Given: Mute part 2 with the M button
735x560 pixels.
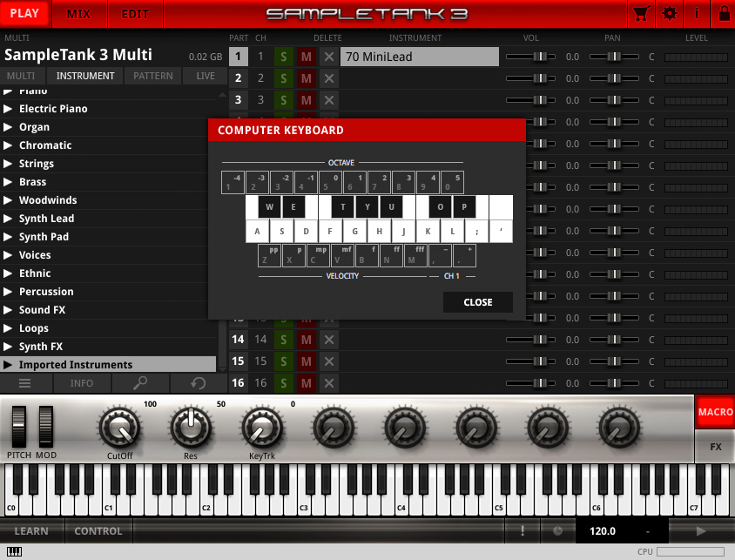Looking at the screenshot, I should [306, 78].
